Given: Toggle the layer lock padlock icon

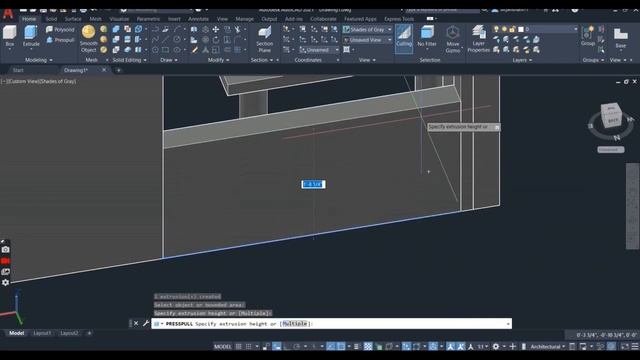Looking at the screenshot, I should click(512, 29).
